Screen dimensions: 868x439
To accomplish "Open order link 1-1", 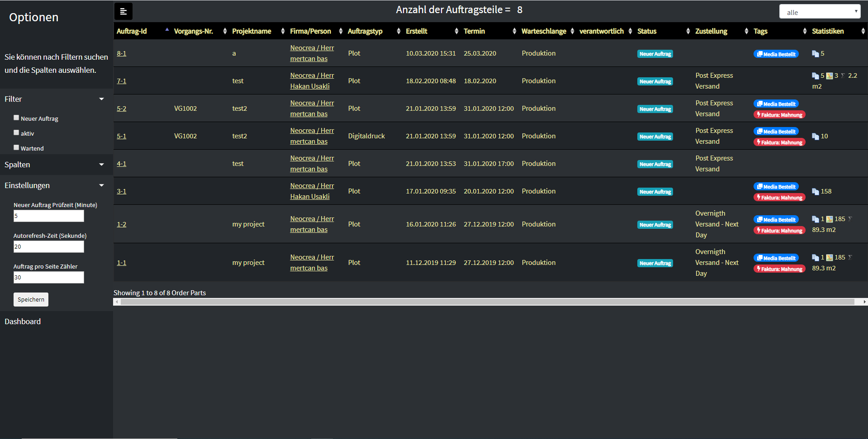I will pyautogui.click(x=121, y=263).
